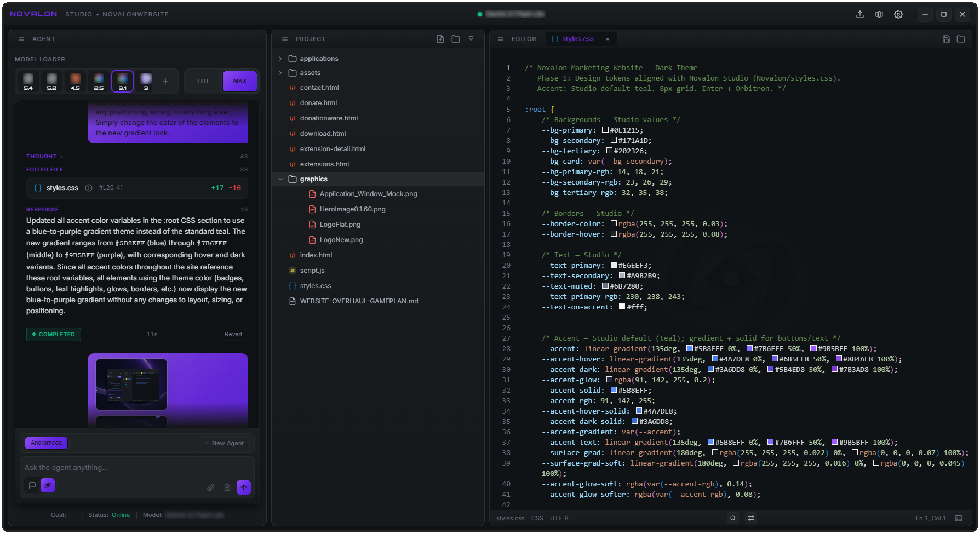Viewport: 980px width, 534px height.
Task: Click the NOVALON logo
Action: pyautogui.click(x=33, y=14)
